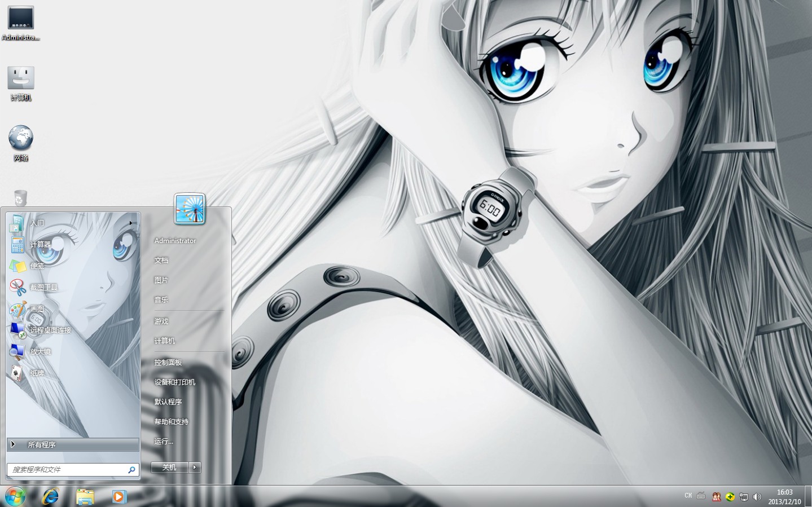Click the CH language indicator
Image resolution: width=812 pixels, height=507 pixels.
[688, 496]
